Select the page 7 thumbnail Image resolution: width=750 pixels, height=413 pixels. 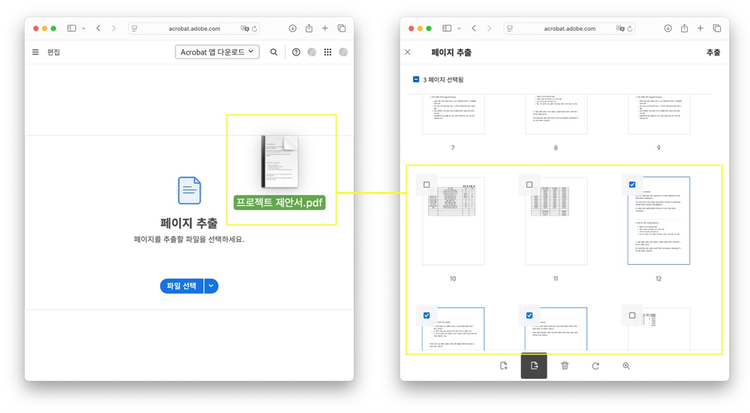[x=453, y=114]
